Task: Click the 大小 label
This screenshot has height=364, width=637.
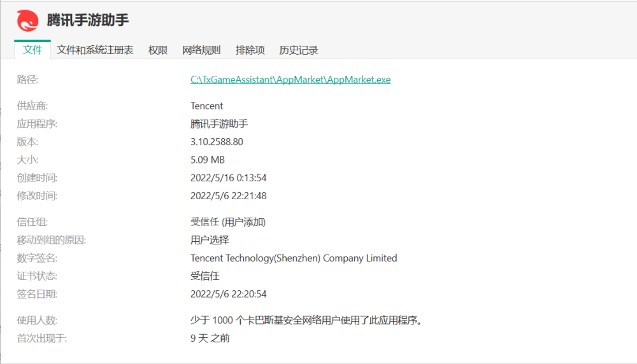Action: (27, 160)
